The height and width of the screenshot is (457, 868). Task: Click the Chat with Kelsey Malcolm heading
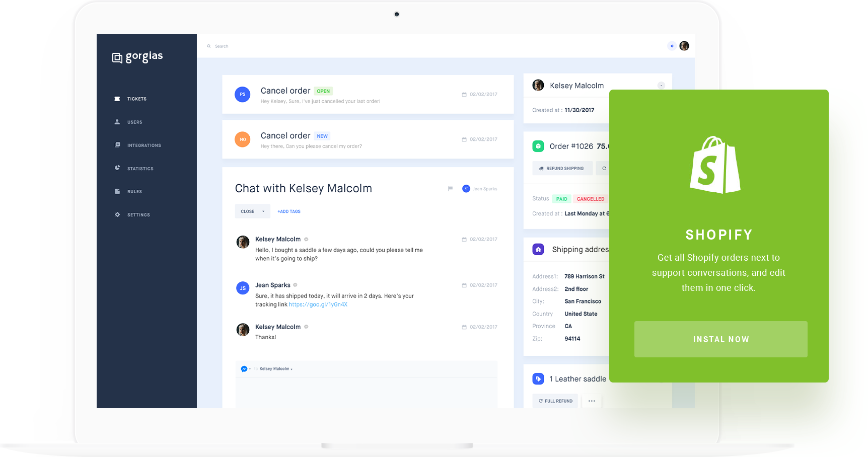304,189
